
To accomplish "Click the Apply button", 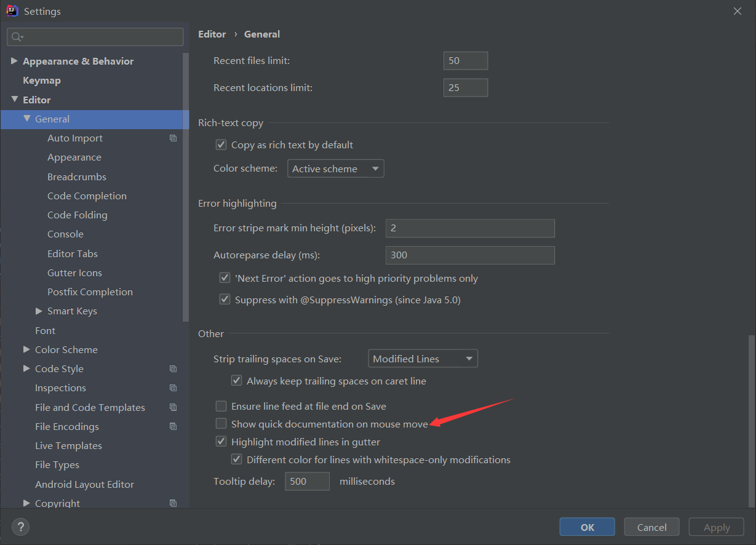I will 717,527.
